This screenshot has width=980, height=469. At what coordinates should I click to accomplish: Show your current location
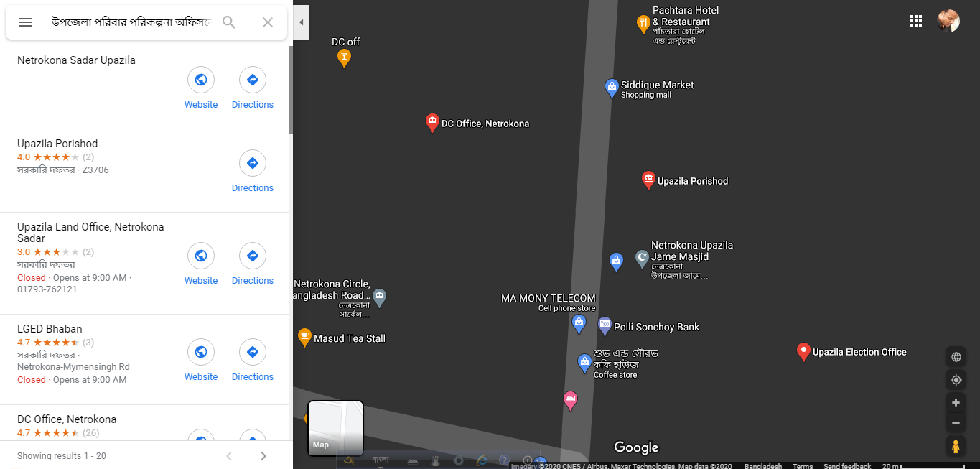click(x=956, y=380)
